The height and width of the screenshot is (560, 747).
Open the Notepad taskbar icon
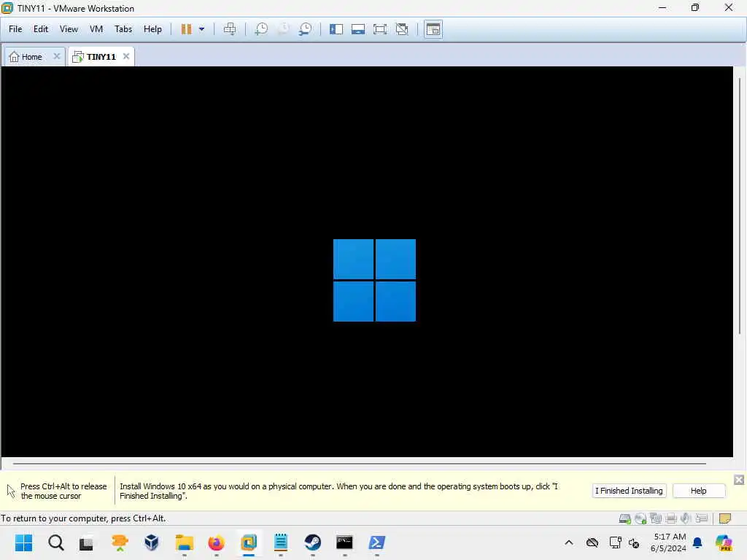[281, 542]
